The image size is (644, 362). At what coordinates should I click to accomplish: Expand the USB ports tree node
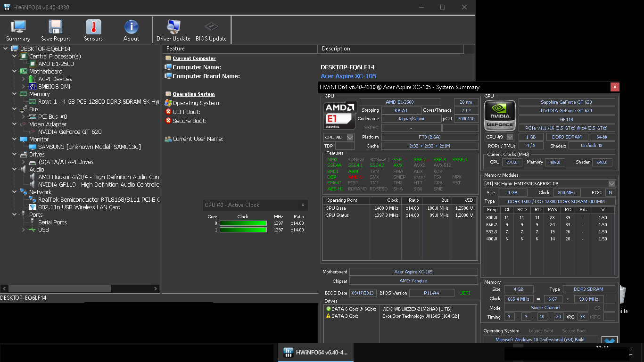point(23,230)
